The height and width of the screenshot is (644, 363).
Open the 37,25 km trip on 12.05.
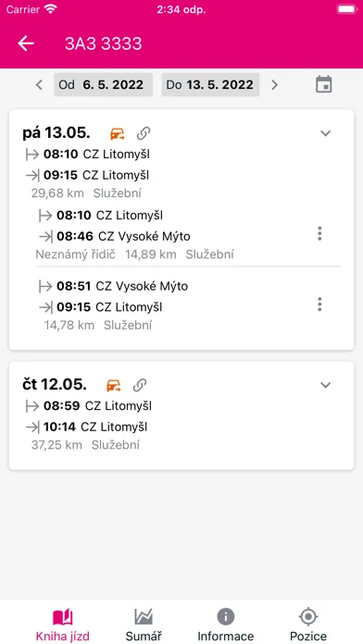(x=181, y=426)
